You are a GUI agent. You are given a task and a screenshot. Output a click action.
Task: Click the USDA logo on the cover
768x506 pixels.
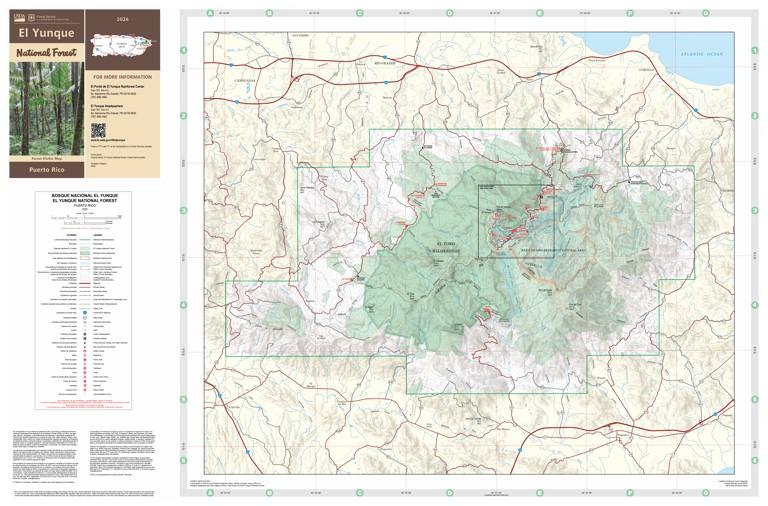19,17
